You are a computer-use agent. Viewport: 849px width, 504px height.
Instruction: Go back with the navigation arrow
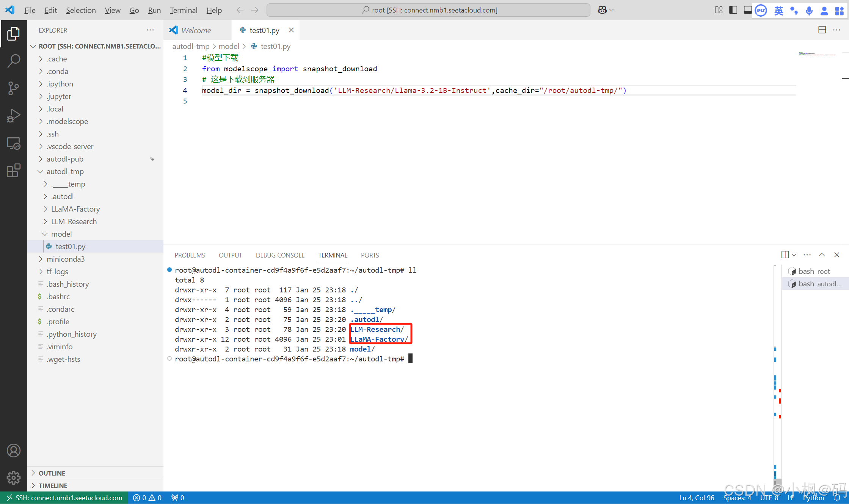point(240,10)
